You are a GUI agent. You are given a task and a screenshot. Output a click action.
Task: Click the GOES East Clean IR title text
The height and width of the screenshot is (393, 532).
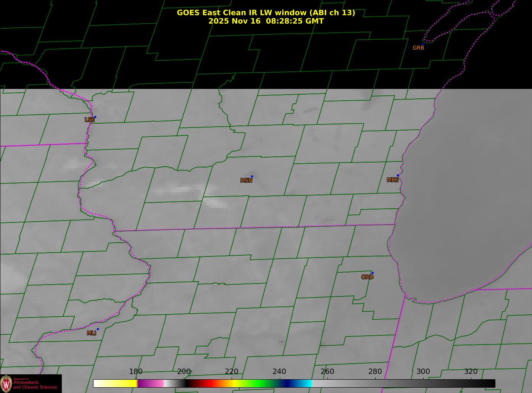pos(266,13)
